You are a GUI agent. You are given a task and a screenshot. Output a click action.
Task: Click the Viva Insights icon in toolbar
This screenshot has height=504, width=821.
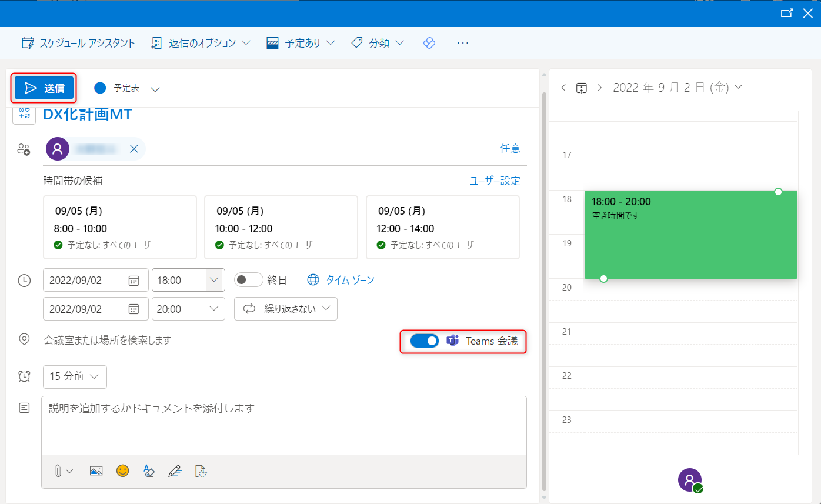coord(429,43)
